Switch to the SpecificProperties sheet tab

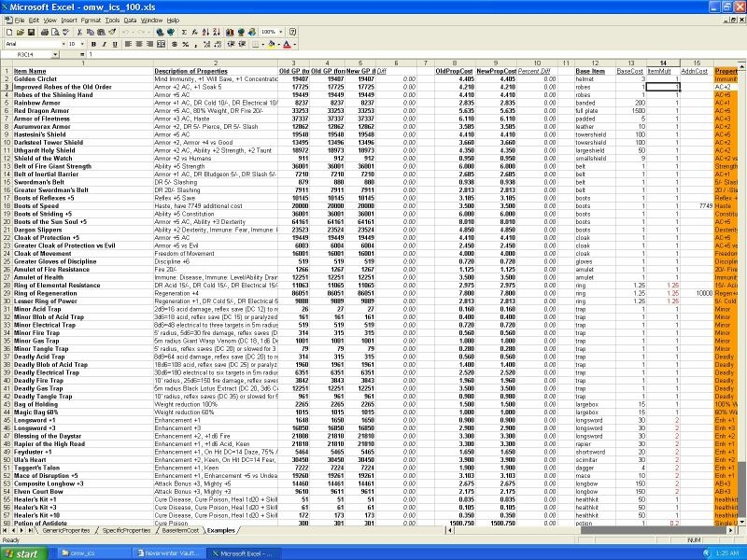pyautogui.click(x=124, y=530)
